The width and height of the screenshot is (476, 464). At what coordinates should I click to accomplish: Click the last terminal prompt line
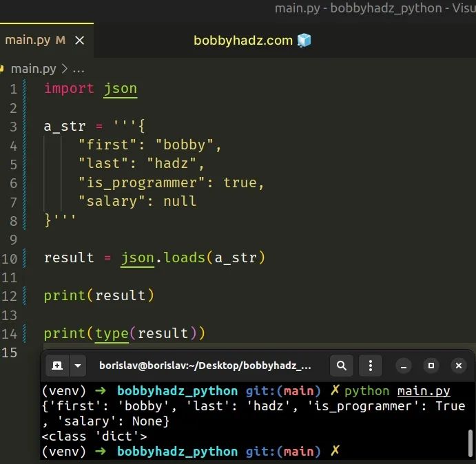point(191,452)
